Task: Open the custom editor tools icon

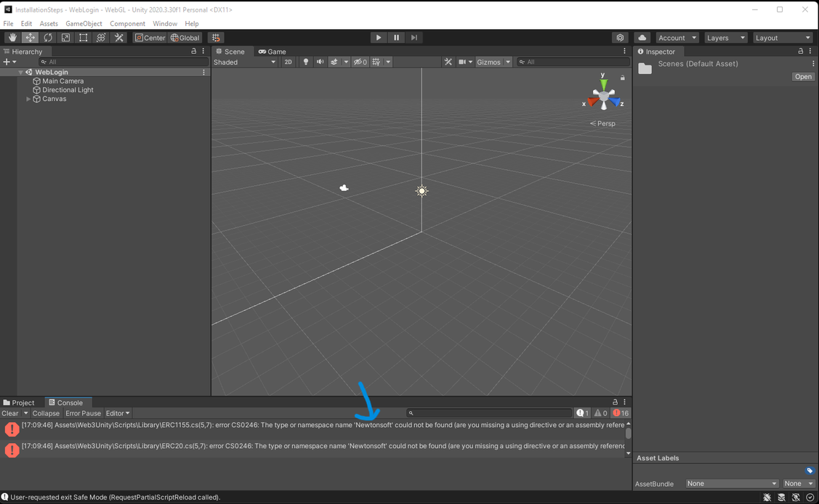Action: (119, 38)
